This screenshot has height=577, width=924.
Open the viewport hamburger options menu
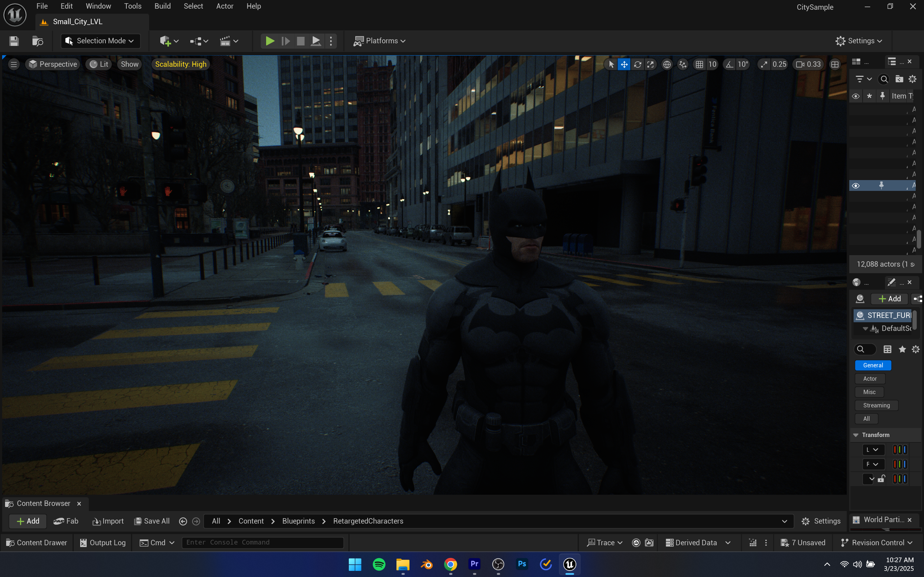[x=14, y=64]
